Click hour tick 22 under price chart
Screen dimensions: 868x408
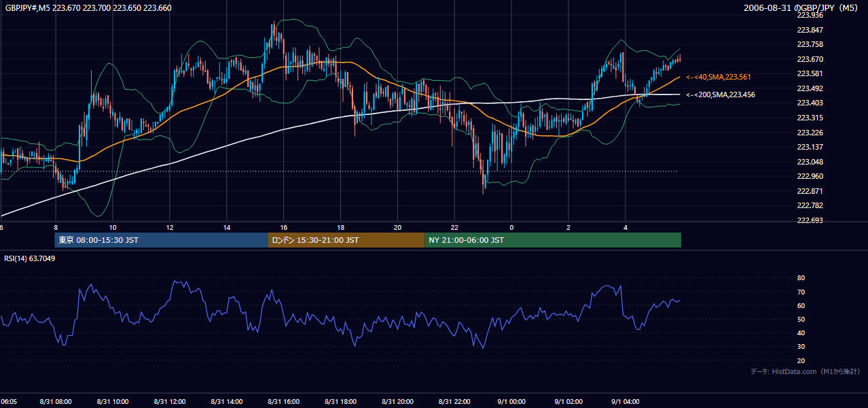point(455,227)
